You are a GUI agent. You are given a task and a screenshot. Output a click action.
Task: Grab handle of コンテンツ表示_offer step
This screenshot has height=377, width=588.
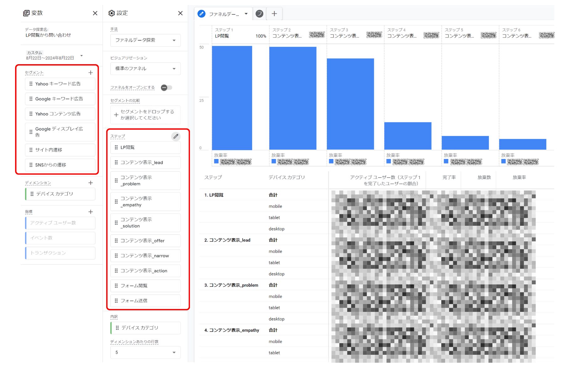pyautogui.click(x=116, y=241)
